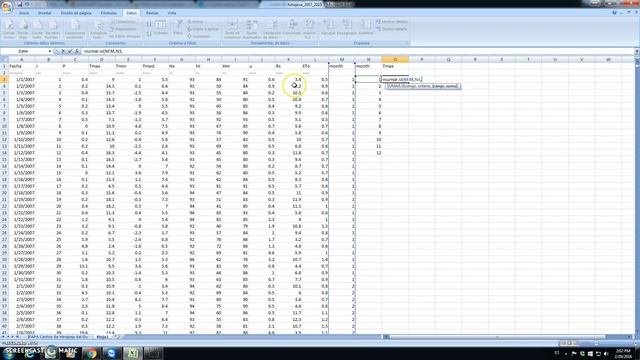The width and height of the screenshot is (640, 360).
Task: Confirm formula with checkmark button
Action: (x=70, y=51)
